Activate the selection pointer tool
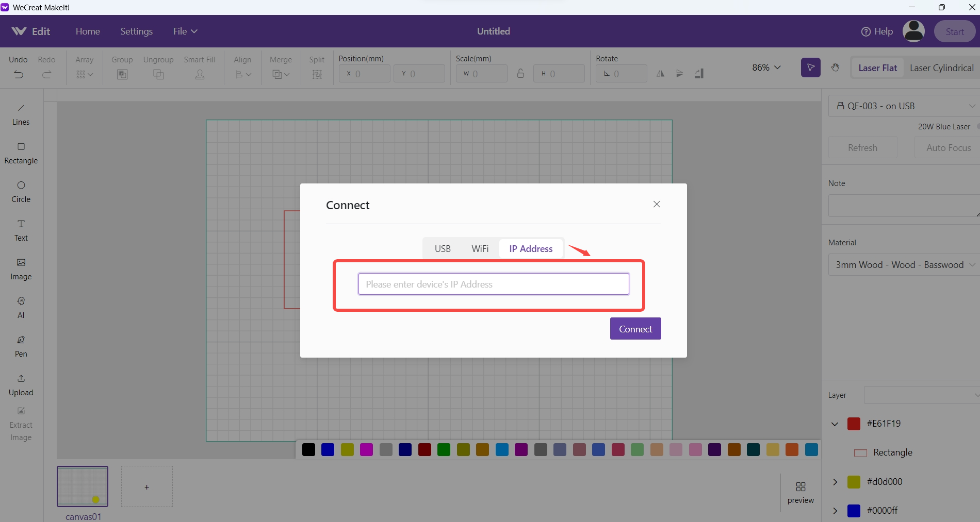This screenshot has height=522, width=980. (811, 68)
